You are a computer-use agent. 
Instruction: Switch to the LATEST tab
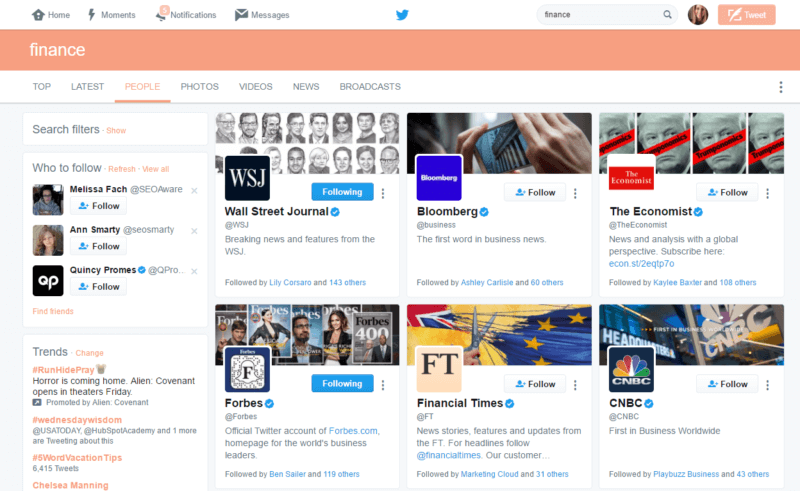(x=87, y=87)
